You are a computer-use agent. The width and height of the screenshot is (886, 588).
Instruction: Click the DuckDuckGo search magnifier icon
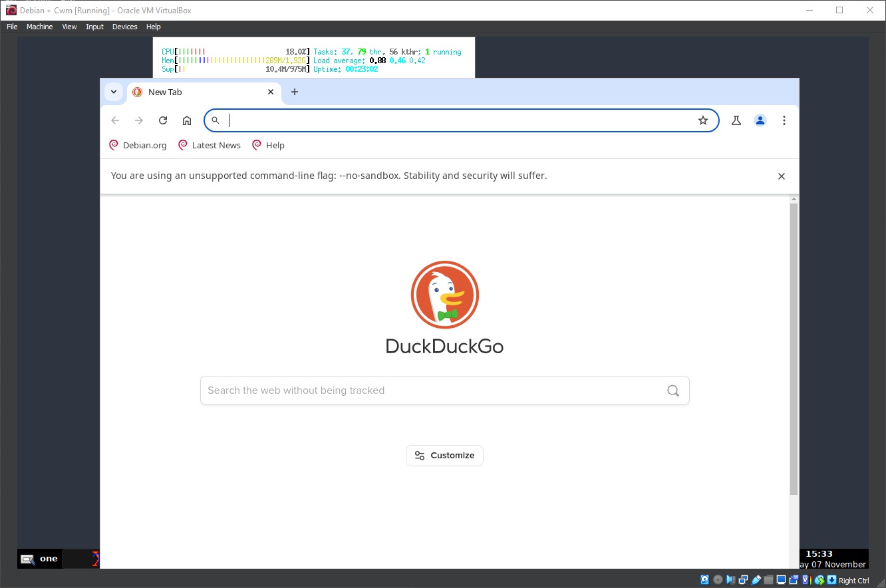tap(673, 390)
